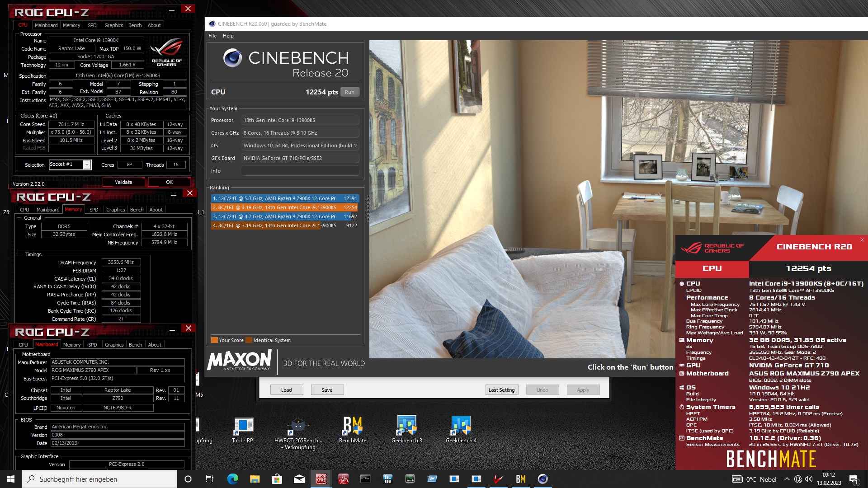This screenshot has width=868, height=488.
Task: Open the Command Prompt taskbar icon
Action: click(x=365, y=479)
